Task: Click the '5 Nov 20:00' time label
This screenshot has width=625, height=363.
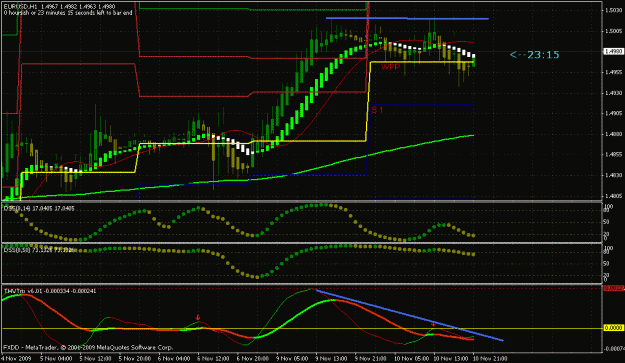Action: tap(135, 358)
